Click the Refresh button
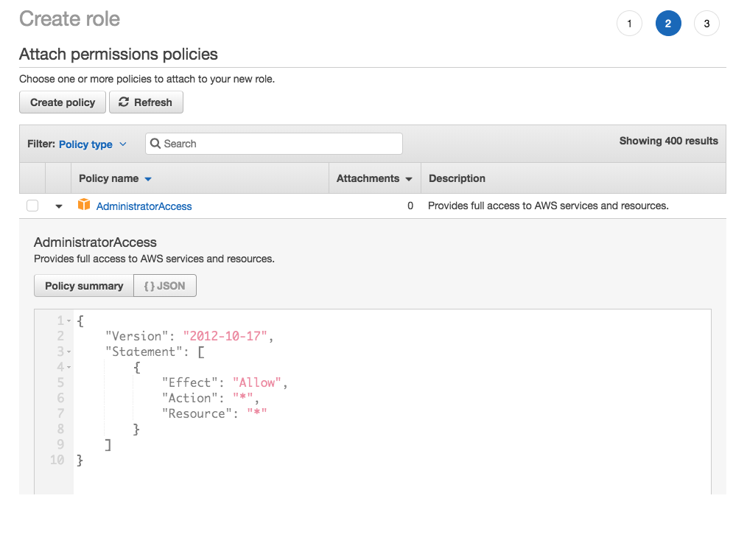 pyautogui.click(x=147, y=102)
